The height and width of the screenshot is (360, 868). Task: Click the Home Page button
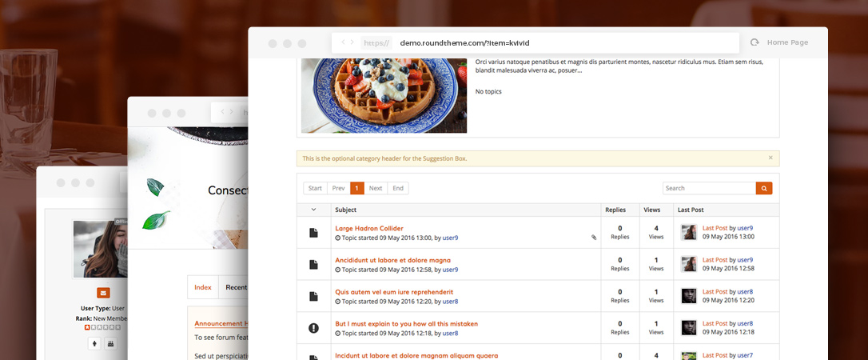click(x=787, y=42)
